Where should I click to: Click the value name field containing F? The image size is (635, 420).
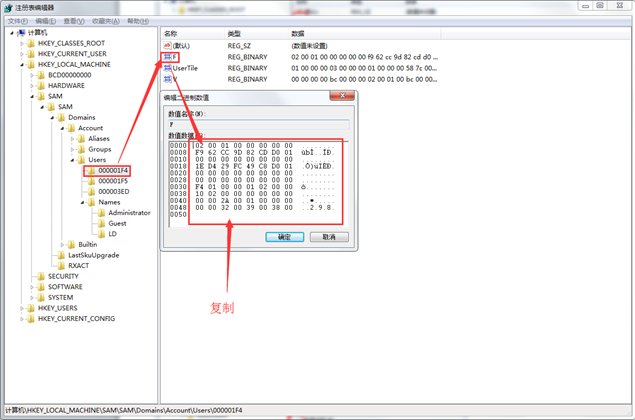point(258,125)
